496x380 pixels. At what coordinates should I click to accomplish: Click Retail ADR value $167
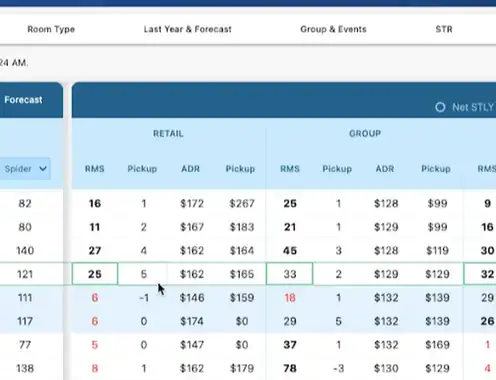pos(192,227)
